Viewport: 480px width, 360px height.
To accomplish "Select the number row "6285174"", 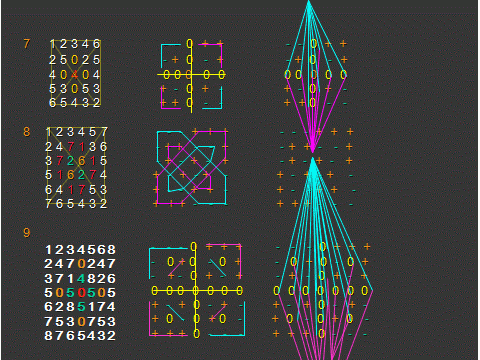I will 80,307.
